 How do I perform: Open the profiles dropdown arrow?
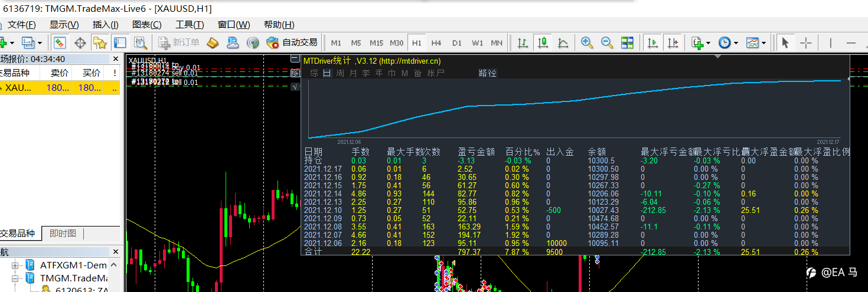[x=40, y=42]
